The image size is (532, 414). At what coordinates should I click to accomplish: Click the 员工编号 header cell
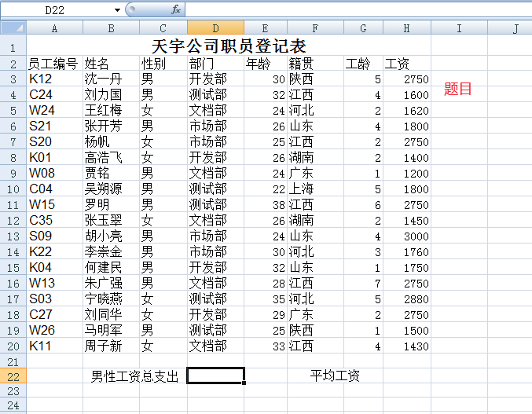55,64
